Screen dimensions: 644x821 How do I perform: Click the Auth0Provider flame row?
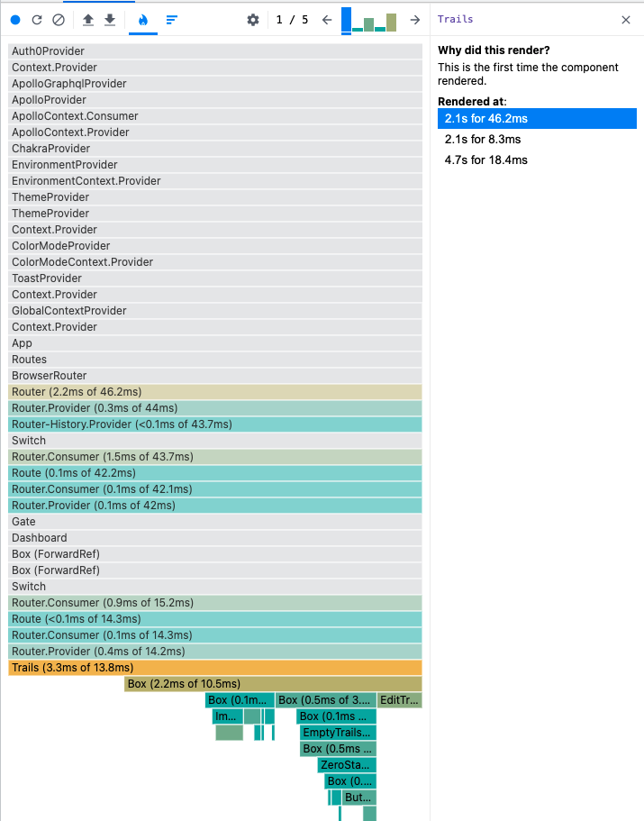(x=215, y=51)
